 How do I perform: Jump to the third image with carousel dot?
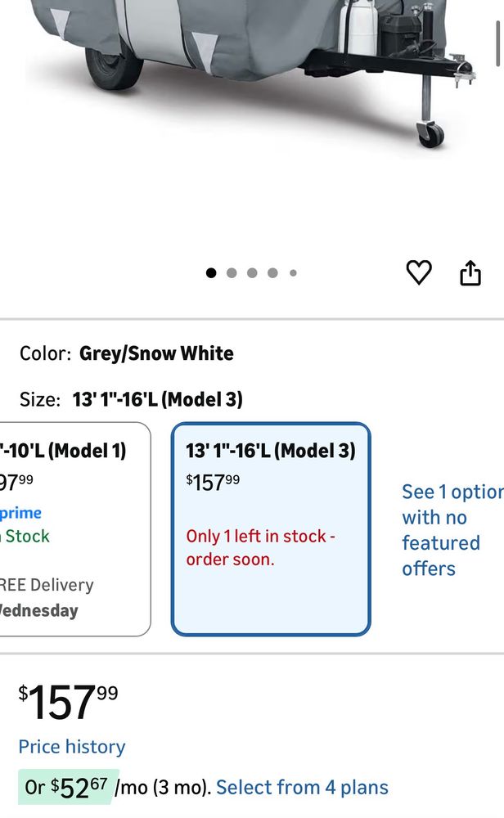point(251,272)
